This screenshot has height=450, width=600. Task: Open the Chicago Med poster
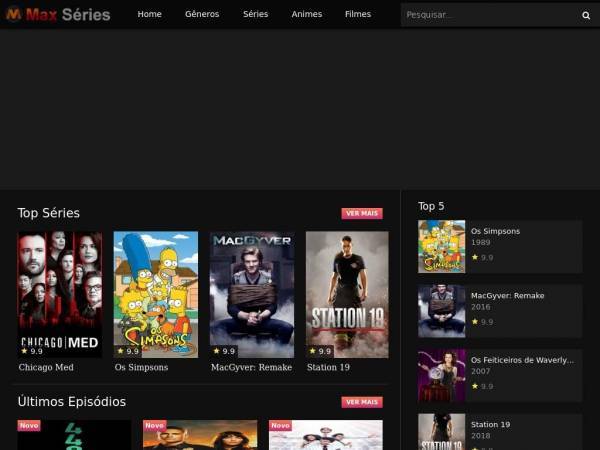[60, 294]
